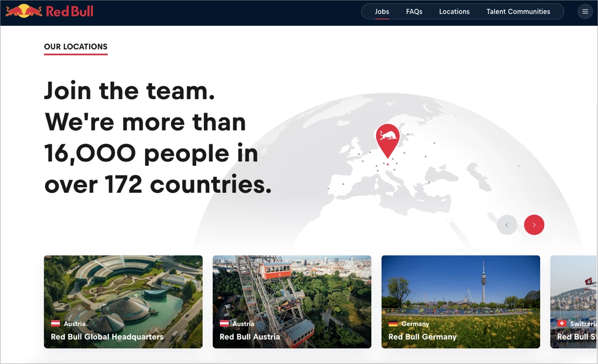
Task: Open the hamburger menu
Action: (x=585, y=11)
